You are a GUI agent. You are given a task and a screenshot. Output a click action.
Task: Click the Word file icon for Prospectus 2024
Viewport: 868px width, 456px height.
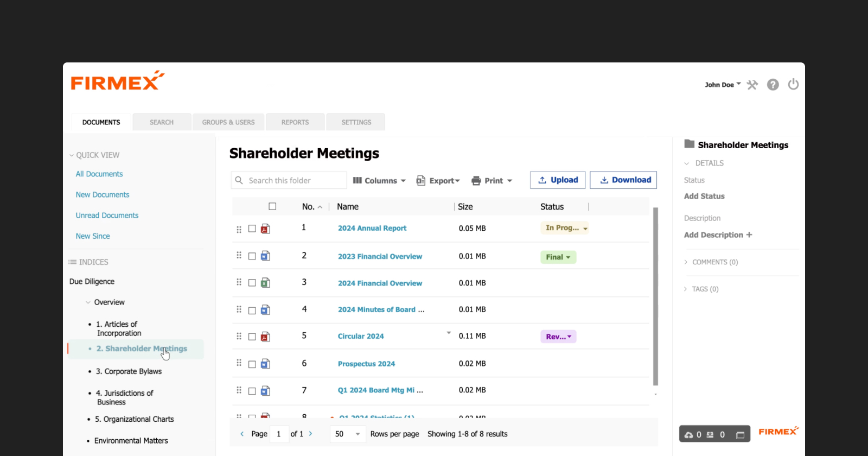point(265,364)
